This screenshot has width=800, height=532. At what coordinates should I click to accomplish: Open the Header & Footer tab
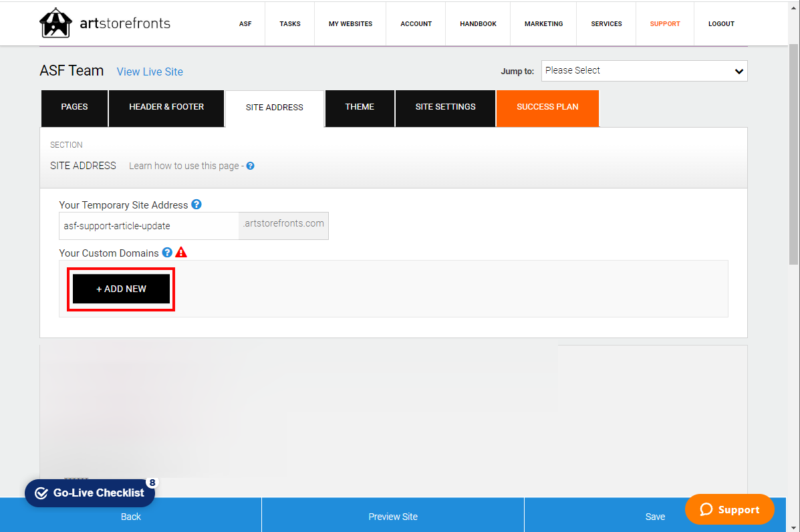tap(166, 108)
